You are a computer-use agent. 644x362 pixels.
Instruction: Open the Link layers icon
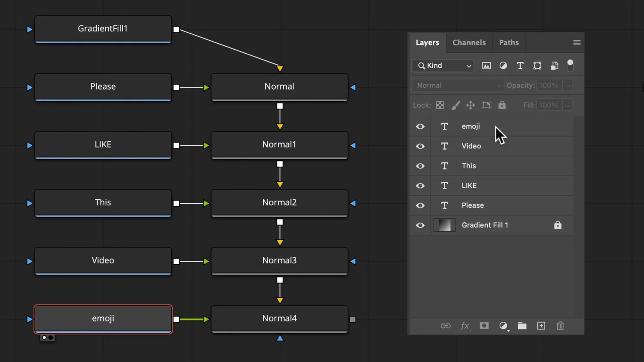pyautogui.click(x=446, y=326)
